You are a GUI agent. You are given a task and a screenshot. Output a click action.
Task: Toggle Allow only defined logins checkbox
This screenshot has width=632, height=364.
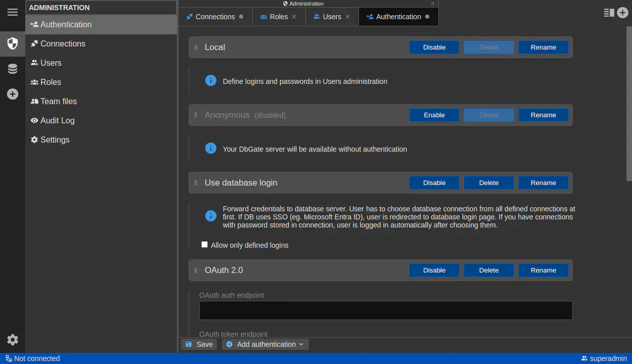tap(204, 245)
